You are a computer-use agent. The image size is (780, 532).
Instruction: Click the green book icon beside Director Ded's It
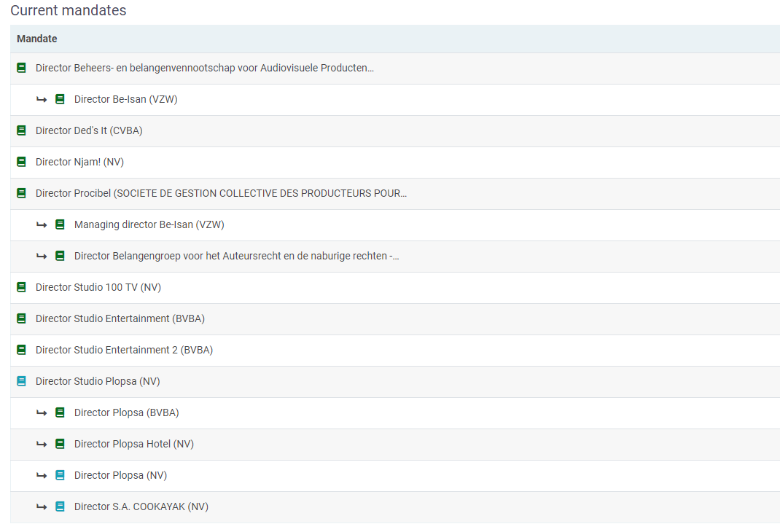tap(21, 131)
